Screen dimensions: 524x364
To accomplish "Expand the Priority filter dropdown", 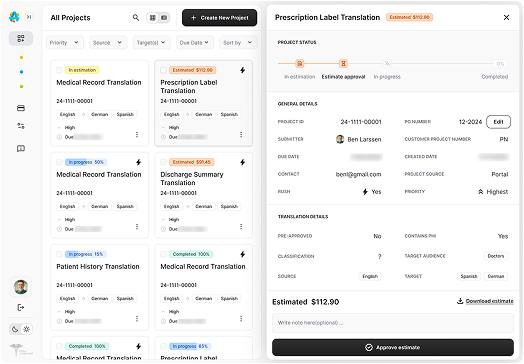I will [64, 42].
